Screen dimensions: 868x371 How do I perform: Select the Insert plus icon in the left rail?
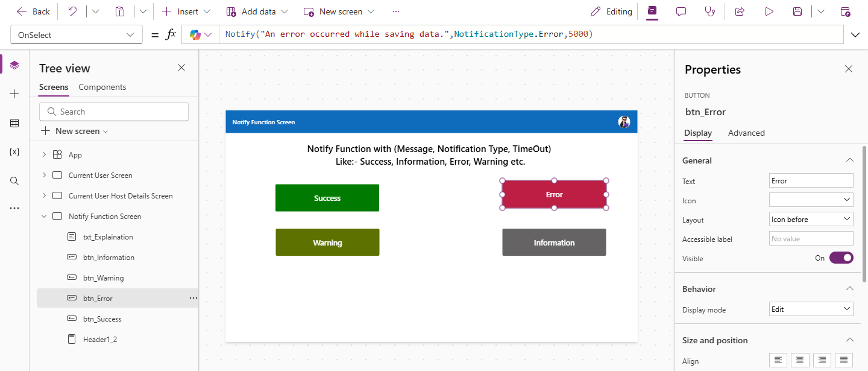(15, 94)
